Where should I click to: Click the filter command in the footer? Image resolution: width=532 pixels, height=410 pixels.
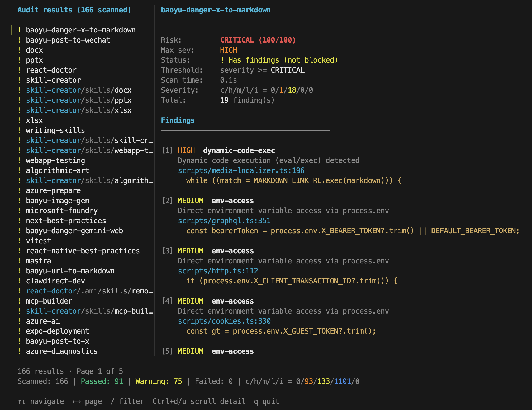[x=127, y=401]
